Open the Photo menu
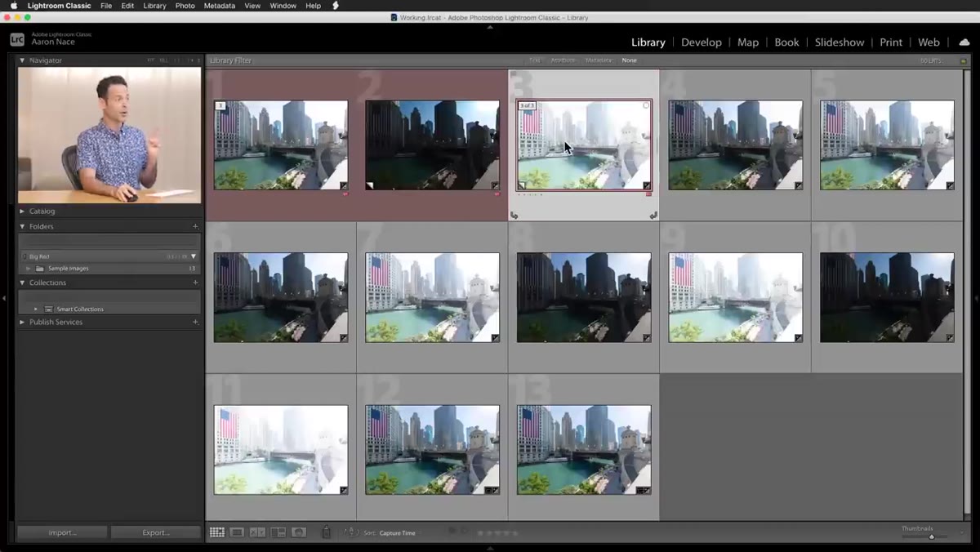The height and width of the screenshot is (552, 980). [x=185, y=6]
